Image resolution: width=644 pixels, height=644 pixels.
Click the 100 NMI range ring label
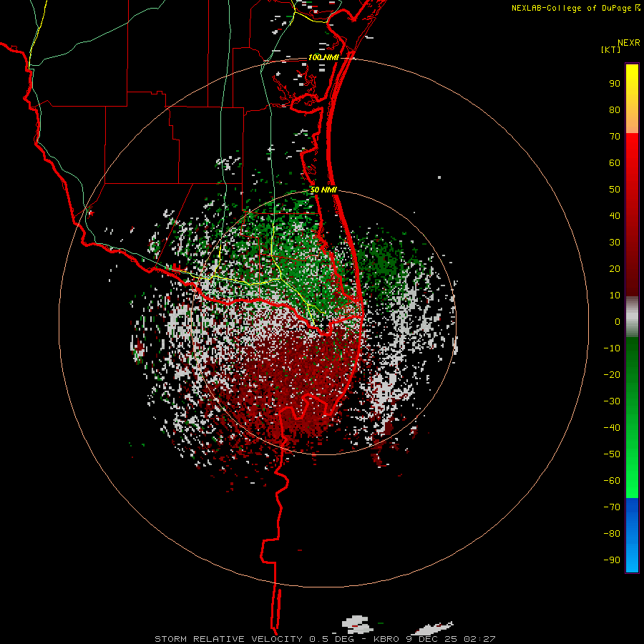click(x=323, y=57)
